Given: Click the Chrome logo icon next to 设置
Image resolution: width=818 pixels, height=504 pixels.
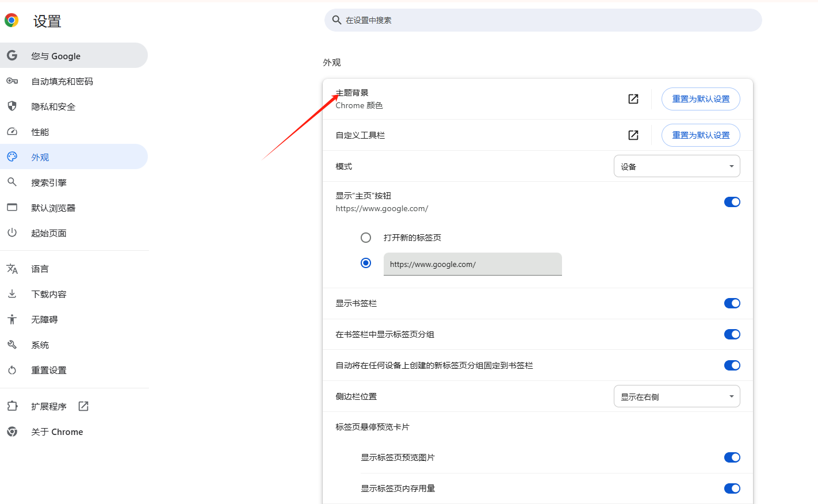Looking at the screenshot, I should click(12, 21).
